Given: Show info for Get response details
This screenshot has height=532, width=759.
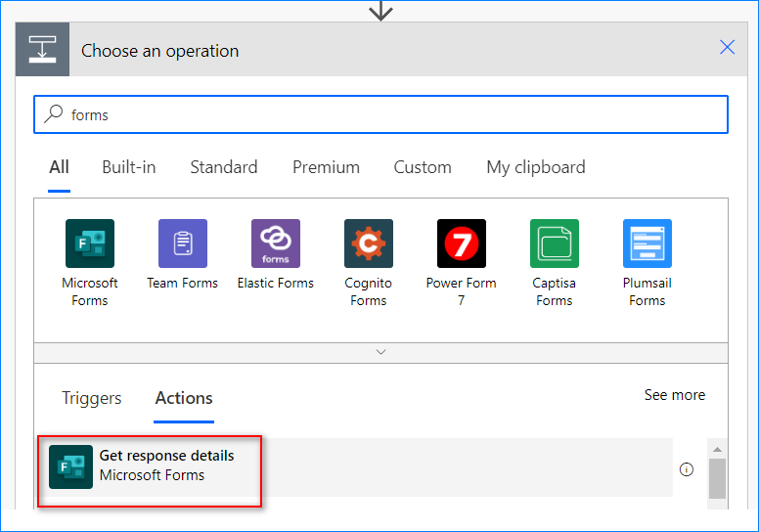Looking at the screenshot, I should click(686, 469).
